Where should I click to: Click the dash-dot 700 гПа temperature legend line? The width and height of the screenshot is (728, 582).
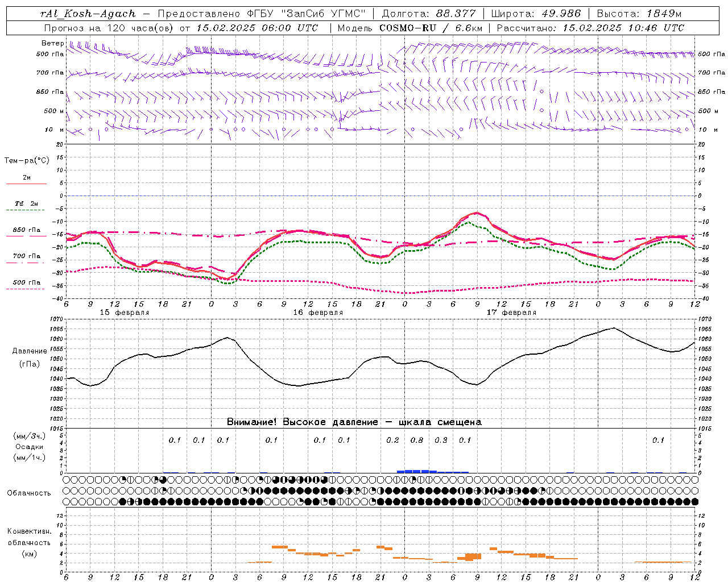click(x=26, y=263)
